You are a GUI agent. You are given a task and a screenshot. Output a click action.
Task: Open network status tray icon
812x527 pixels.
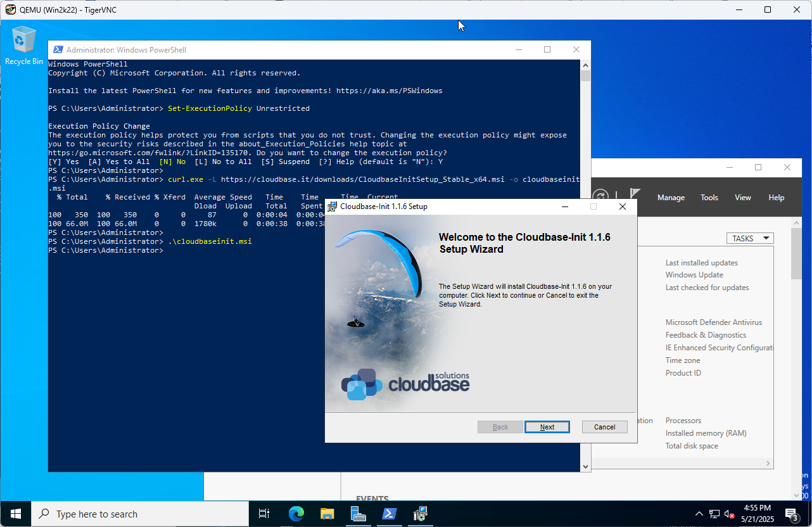click(x=714, y=514)
